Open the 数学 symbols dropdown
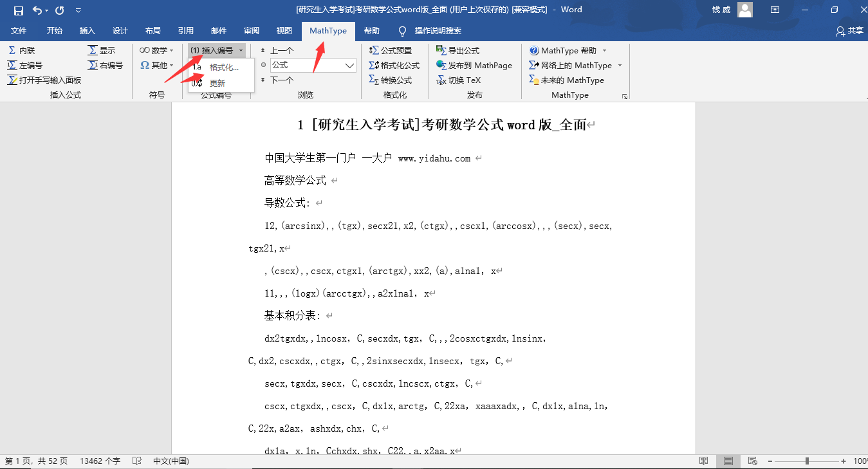868x469 pixels. 156,50
